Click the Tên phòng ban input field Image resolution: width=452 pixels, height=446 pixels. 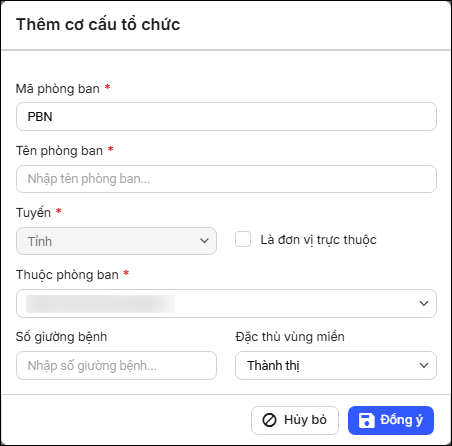point(226,179)
